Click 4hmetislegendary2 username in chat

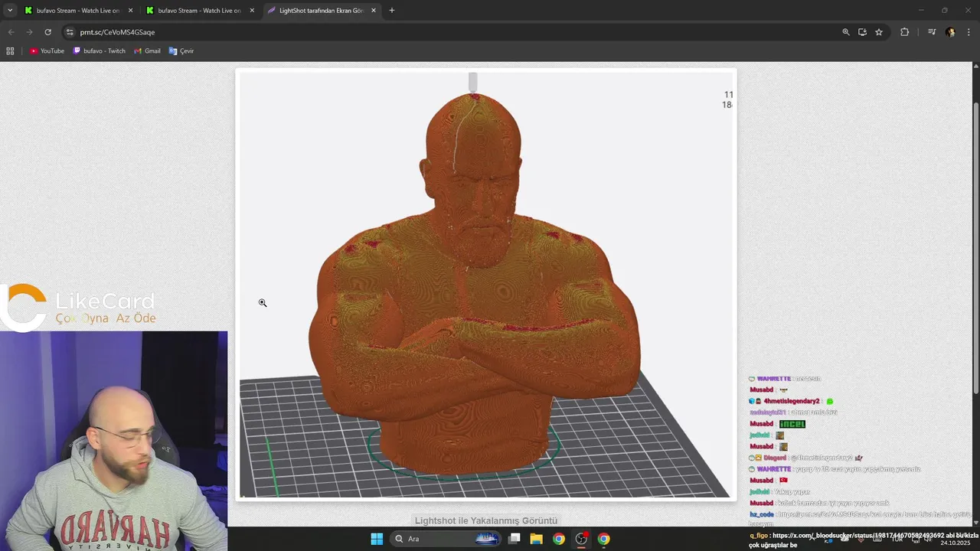tap(791, 401)
